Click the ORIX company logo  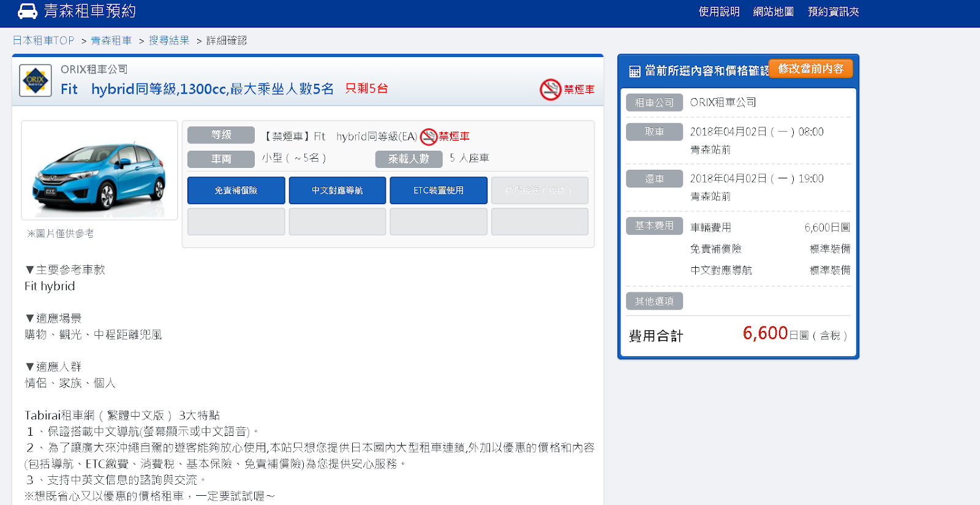click(x=36, y=80)
